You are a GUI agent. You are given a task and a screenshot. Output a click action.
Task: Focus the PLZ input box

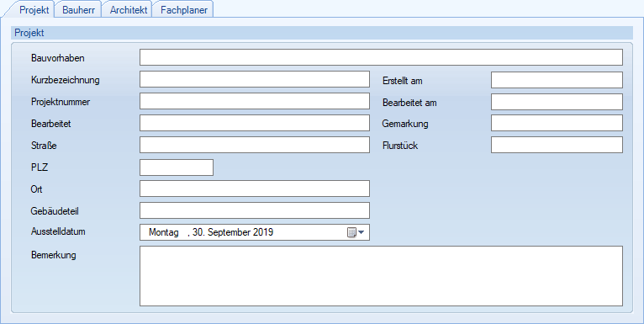[177, 167]
